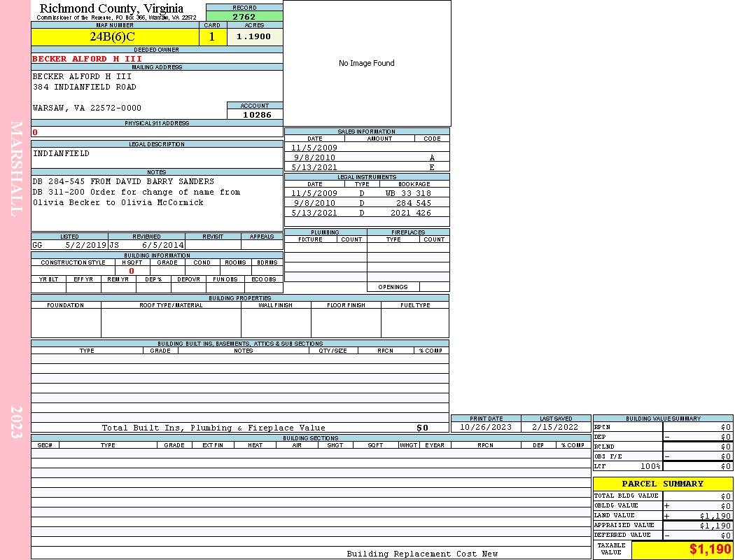Select the yellow map number 24B(6)C field
This screenshot has height=560, width=735.
(x=115, y=37)
